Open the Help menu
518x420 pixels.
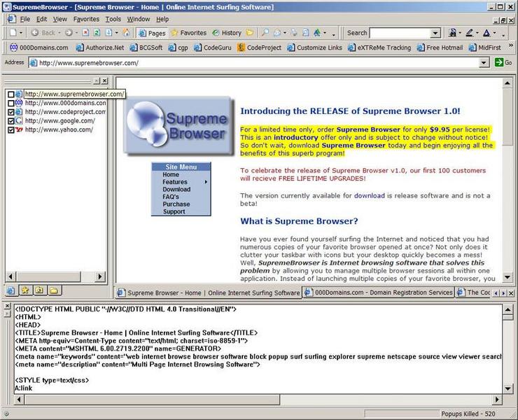tap(162, 19)
